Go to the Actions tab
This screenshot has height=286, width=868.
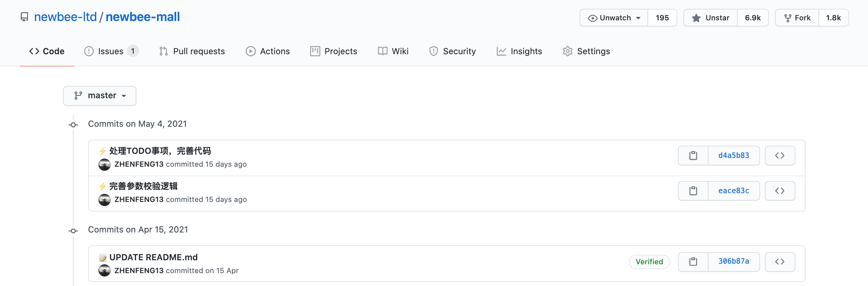(x=268, y=51)
